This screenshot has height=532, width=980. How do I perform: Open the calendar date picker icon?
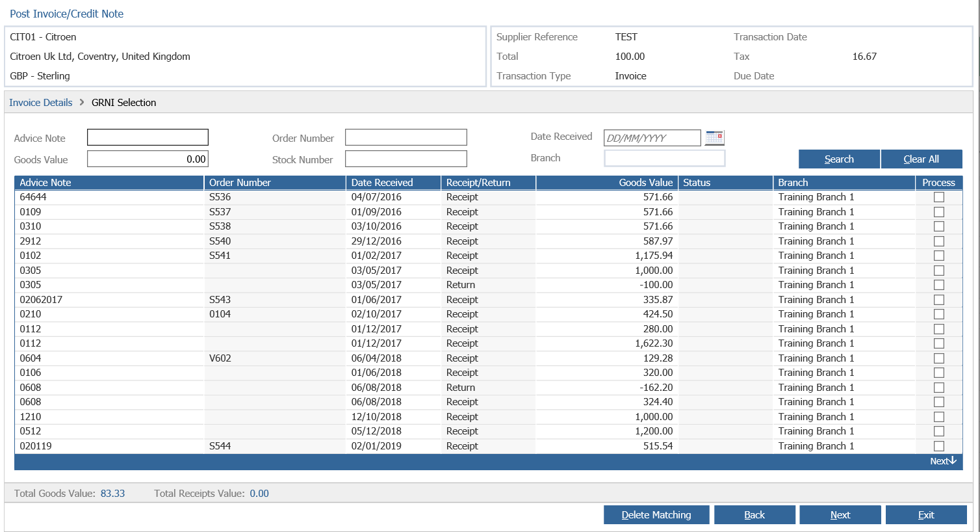click(714, 137)
